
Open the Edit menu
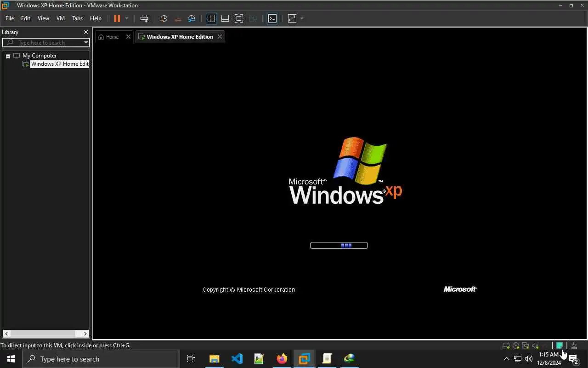coord(26,18)
